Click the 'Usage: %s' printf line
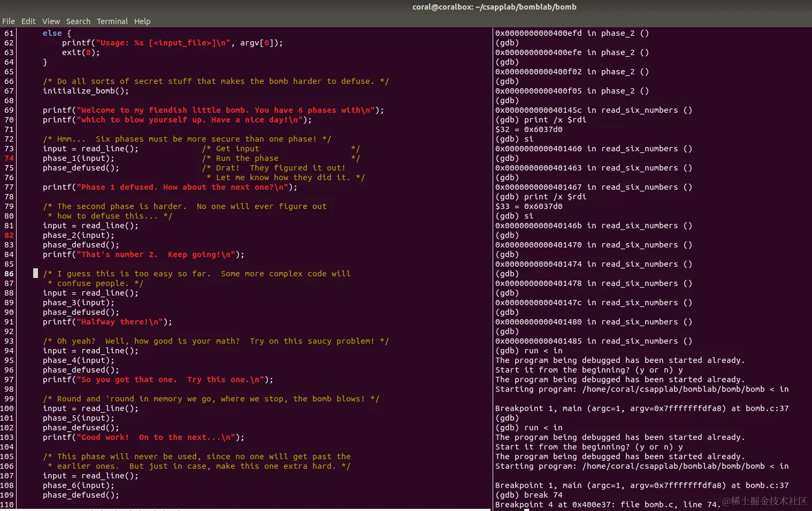This screenshot has width=812, height=511. 172,43
